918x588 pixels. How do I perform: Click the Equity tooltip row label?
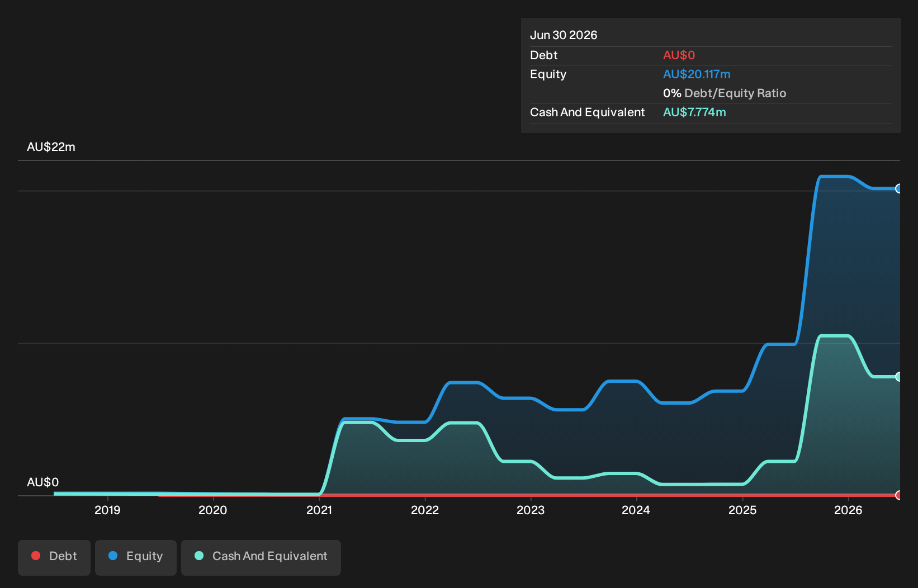[548, 74]
